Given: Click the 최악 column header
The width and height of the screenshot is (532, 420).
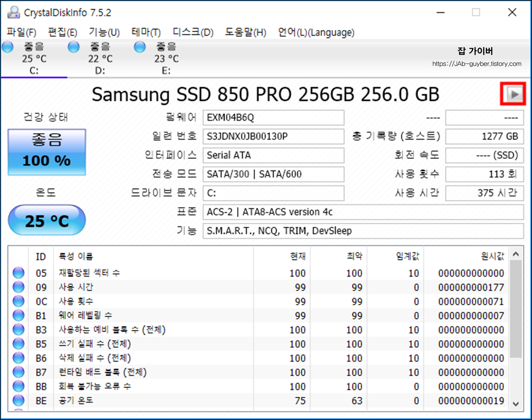Looking at the screenshot, I should pyautogui.click(x=339, y=256).
